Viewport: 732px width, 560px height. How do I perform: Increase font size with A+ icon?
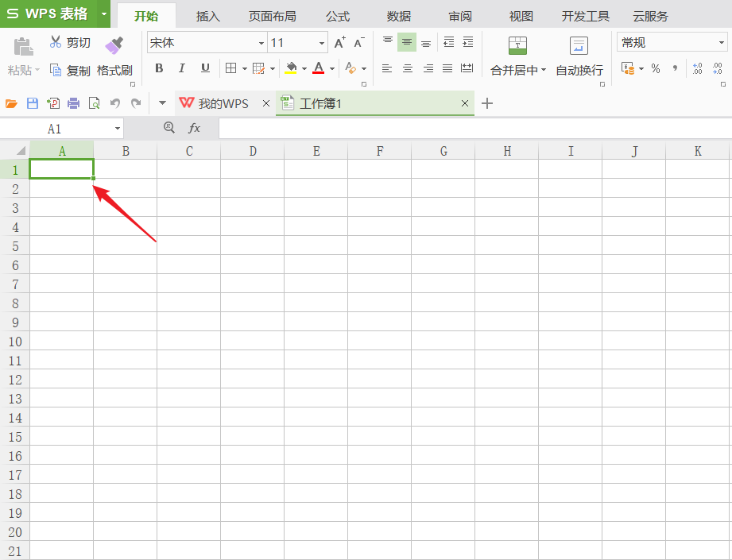pos(340,42)
